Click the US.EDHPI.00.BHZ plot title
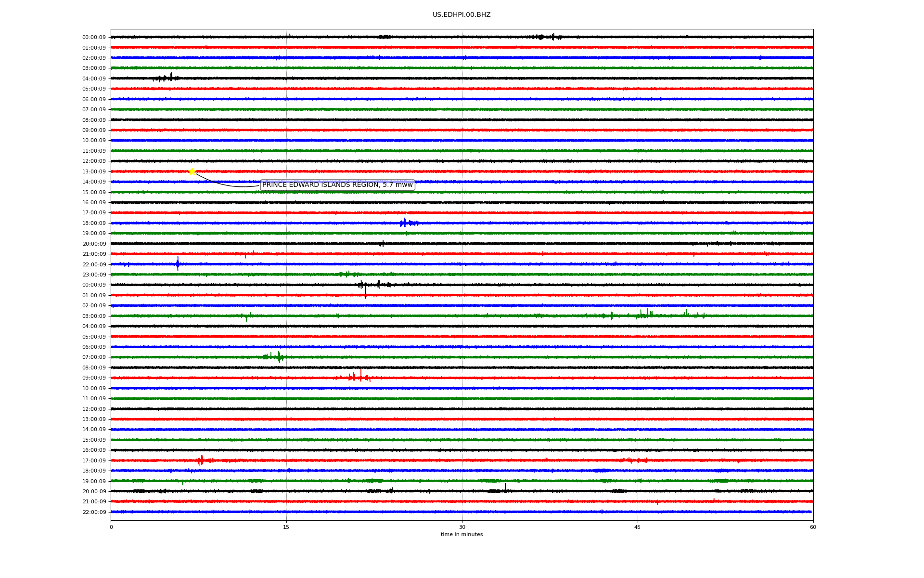This screenshot has height=578, width=924. pyautogui.click(x=461, y=15)
